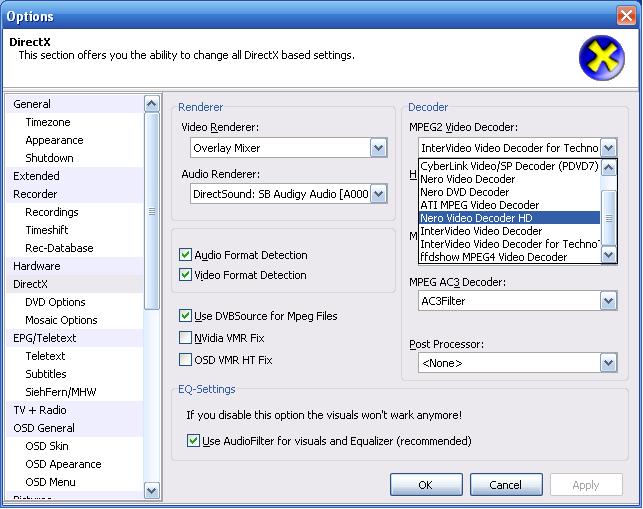Choose Nero Video Decoder in decoder list
The height and width of the screenshot is (509, 643).
(509, 179)
